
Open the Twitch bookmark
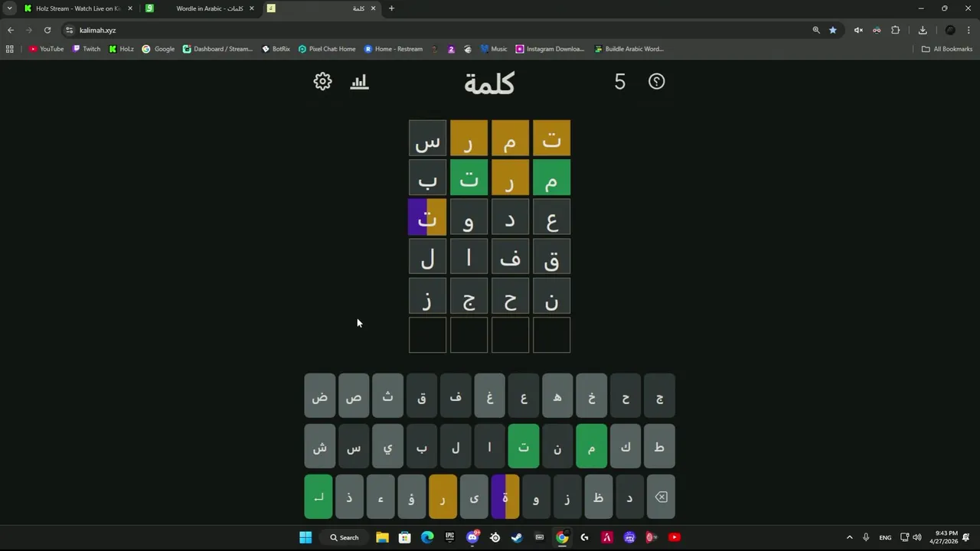tap(87, 49)
